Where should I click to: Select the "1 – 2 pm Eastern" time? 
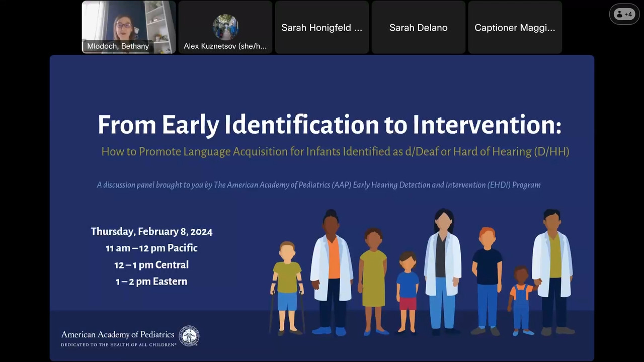tap(151, 282)
